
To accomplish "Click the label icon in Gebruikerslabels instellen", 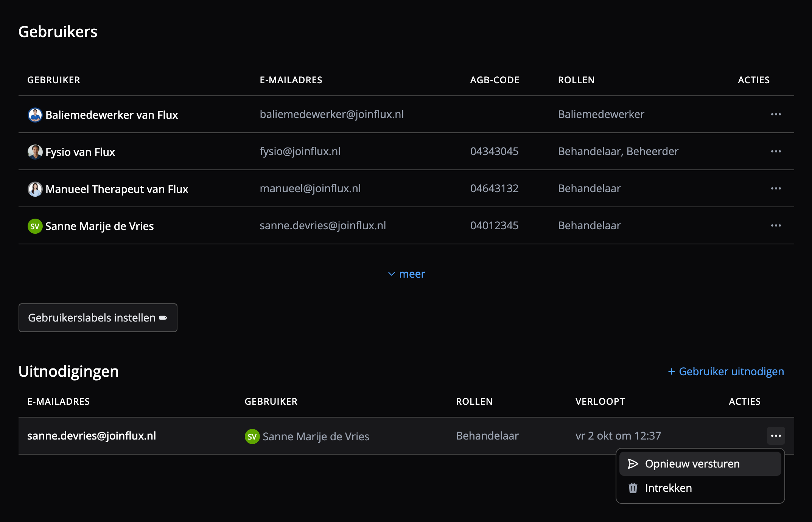I will tap(163, 318).
